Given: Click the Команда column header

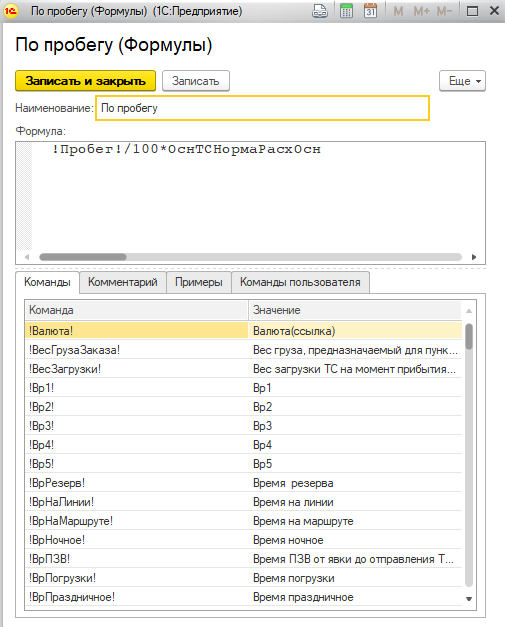Looking at the screenshot, I should coord(137,310).
